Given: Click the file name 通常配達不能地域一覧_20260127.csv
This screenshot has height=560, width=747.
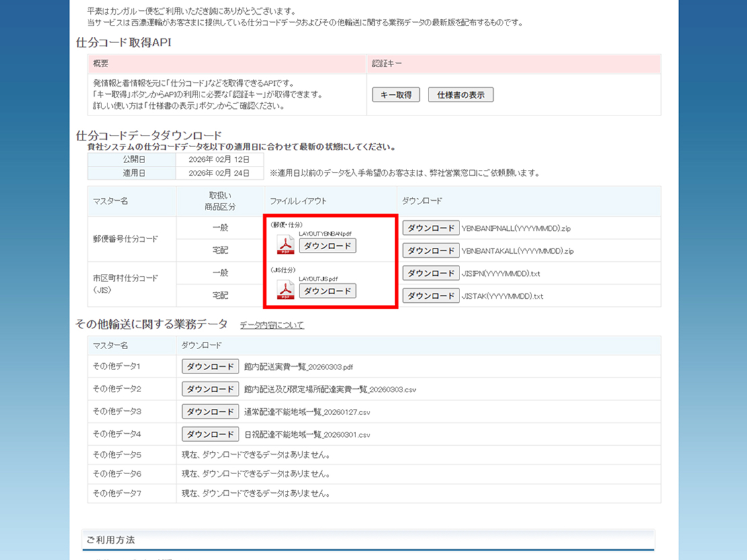Looking at the screenshot, I should 307,412.
